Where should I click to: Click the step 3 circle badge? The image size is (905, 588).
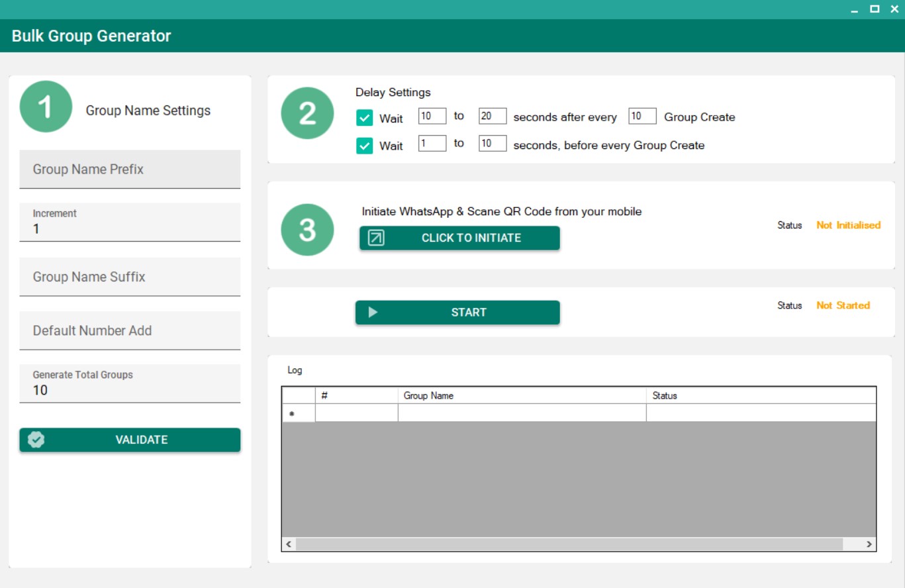307,230
